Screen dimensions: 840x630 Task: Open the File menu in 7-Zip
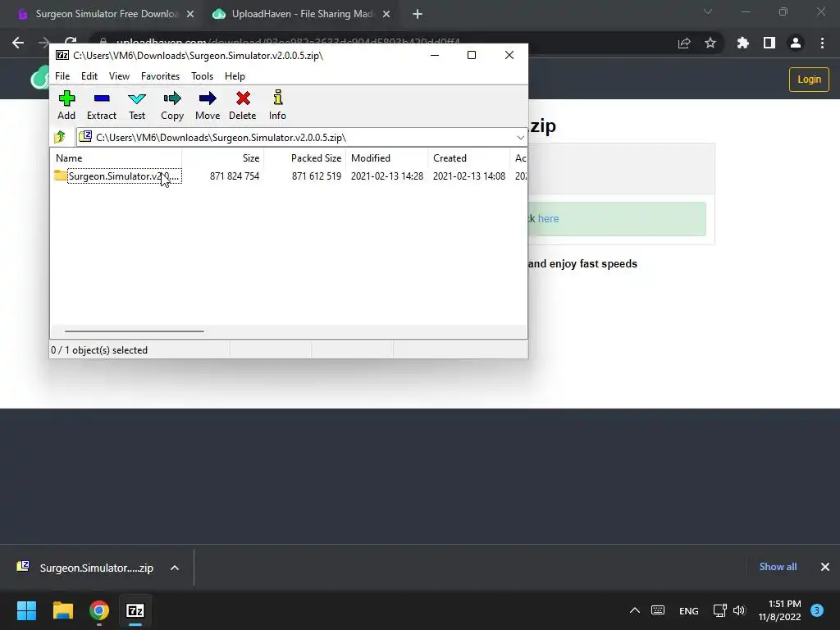click(x=62, y=76)
